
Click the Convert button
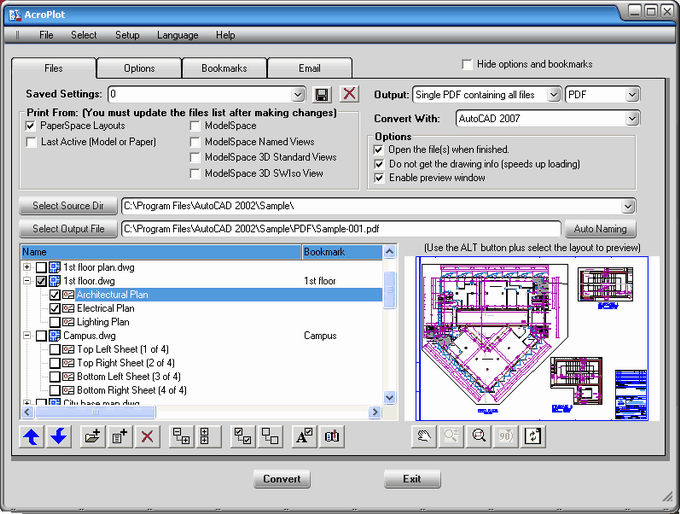pyautogui.click(x=282, y=479)
